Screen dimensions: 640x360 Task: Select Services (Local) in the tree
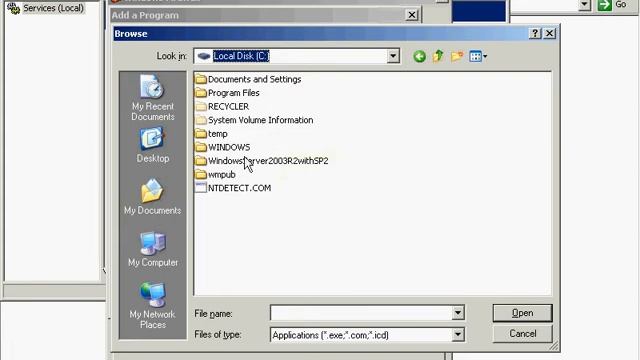(x=46, y=8)
